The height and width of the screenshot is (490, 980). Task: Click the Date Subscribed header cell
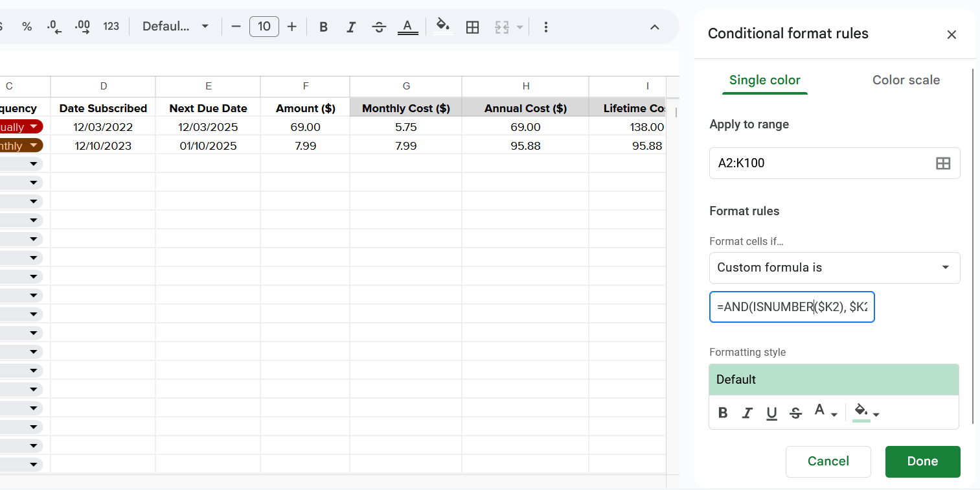pos(104,108)
